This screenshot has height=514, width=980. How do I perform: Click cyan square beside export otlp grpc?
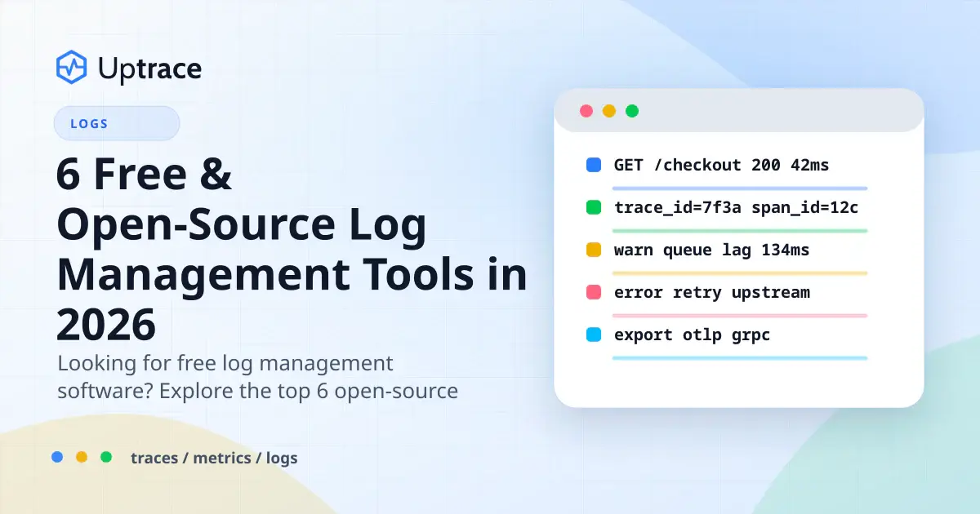click(x=594, y=335)
